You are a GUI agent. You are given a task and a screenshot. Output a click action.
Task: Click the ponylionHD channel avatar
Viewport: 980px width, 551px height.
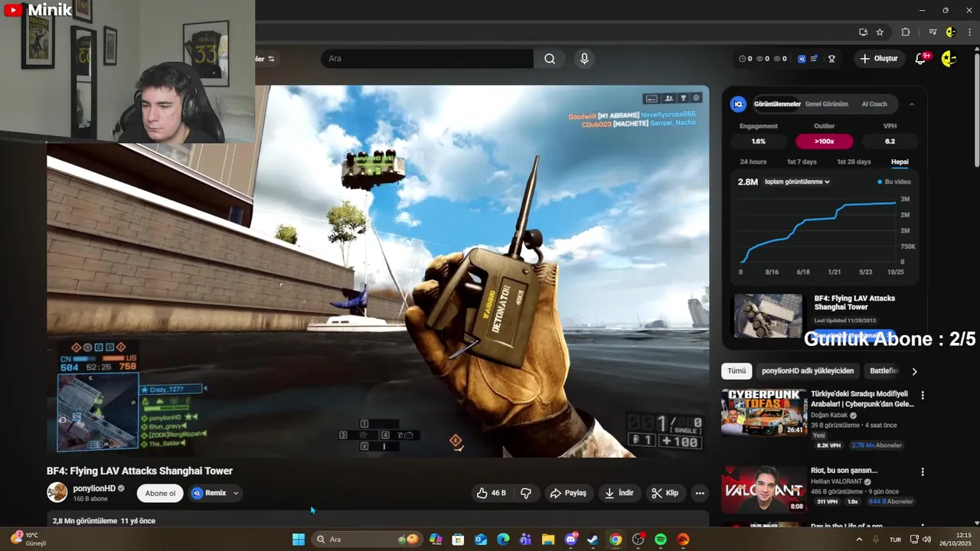[x=57, y=492]
